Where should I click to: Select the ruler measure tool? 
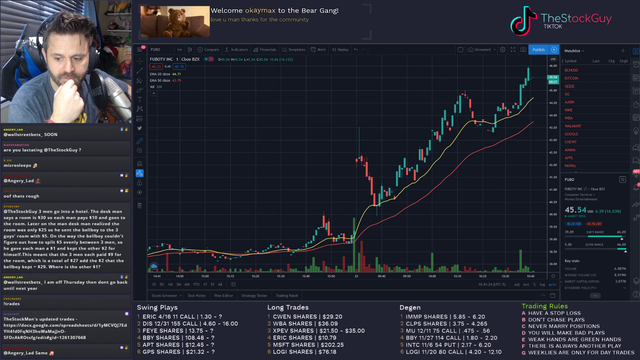[140, 141]
